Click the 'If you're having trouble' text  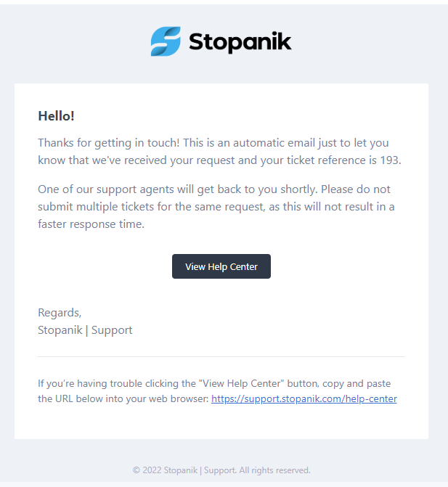(91, 384)
